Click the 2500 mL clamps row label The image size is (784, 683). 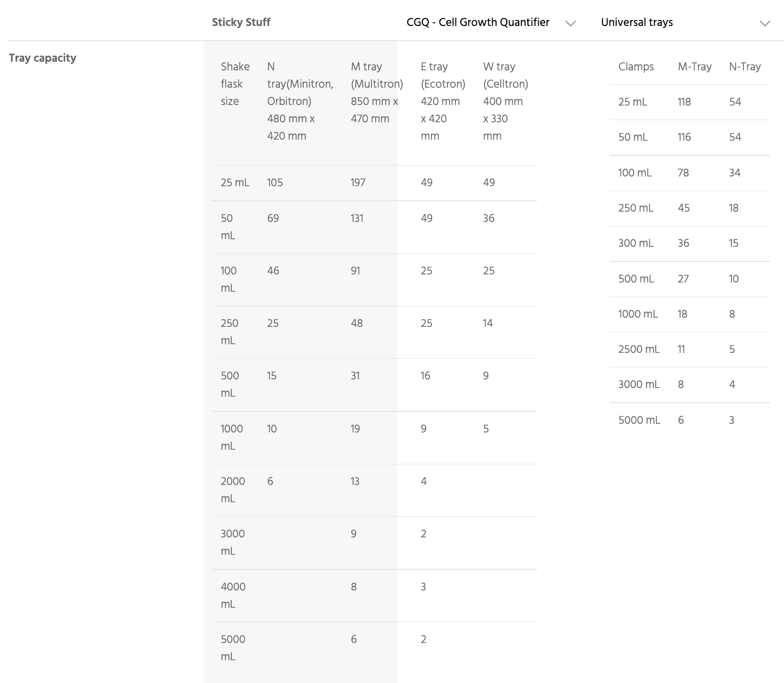coord(639,349)
